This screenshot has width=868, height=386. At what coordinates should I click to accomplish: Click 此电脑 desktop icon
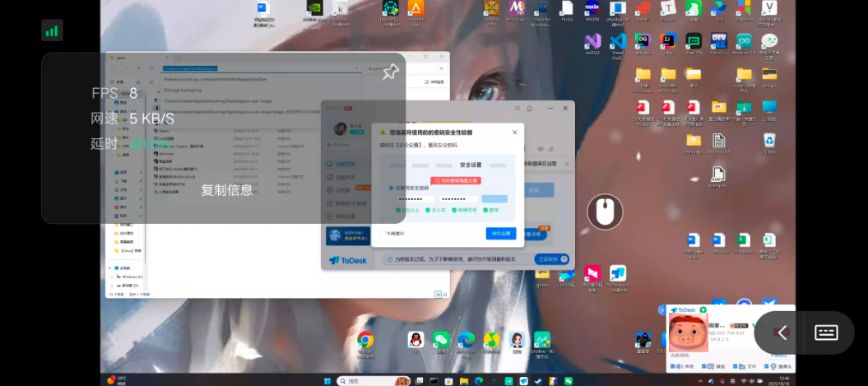(769, 109)
